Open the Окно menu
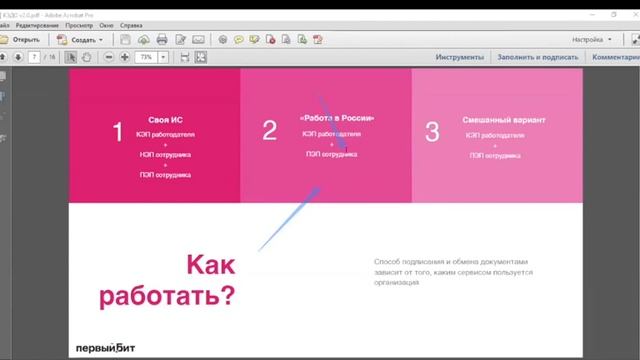640x360 pixels. click(106, 25)
